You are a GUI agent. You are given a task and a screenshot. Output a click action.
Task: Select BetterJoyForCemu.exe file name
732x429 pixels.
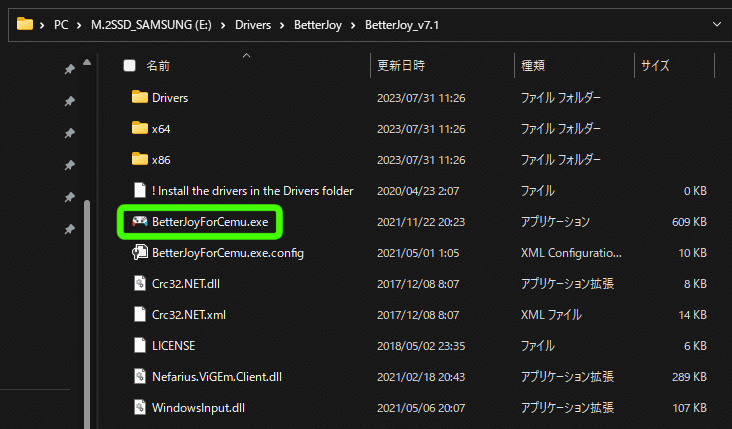pos(210,222)
